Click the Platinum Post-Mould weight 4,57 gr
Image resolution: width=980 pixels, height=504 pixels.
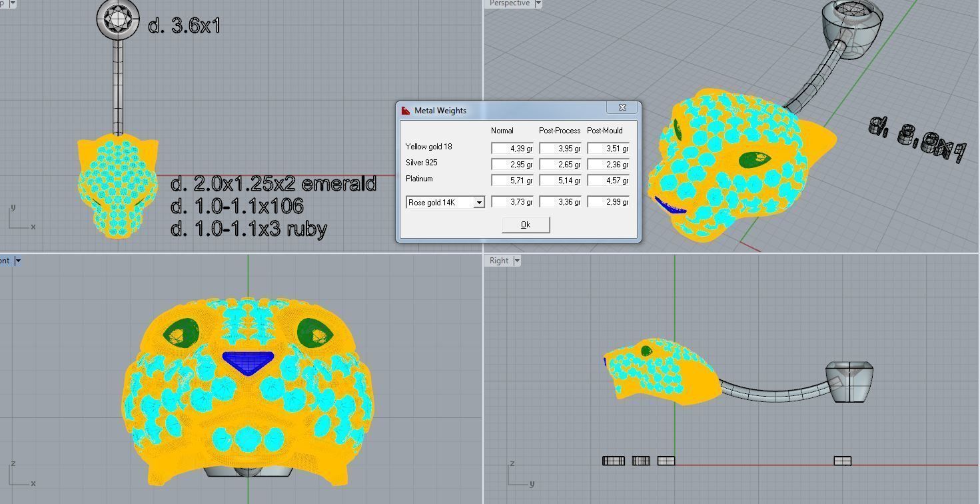(608, 181)
